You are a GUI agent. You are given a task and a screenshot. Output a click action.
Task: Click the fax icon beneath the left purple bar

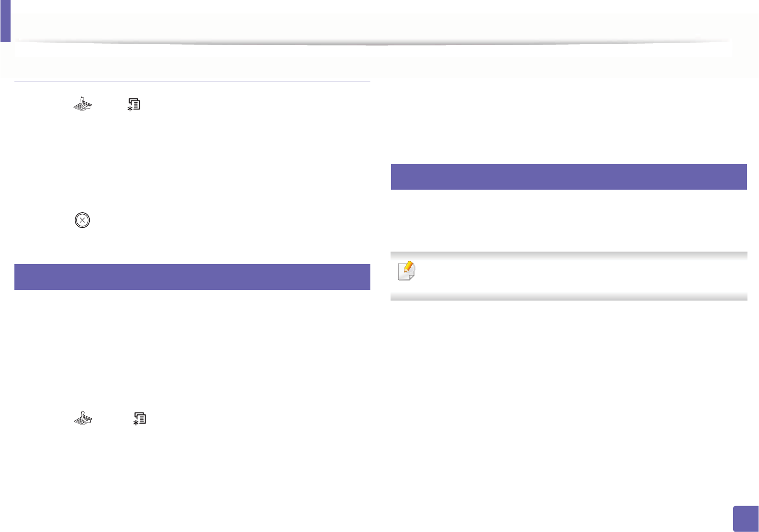pos(83,419)
